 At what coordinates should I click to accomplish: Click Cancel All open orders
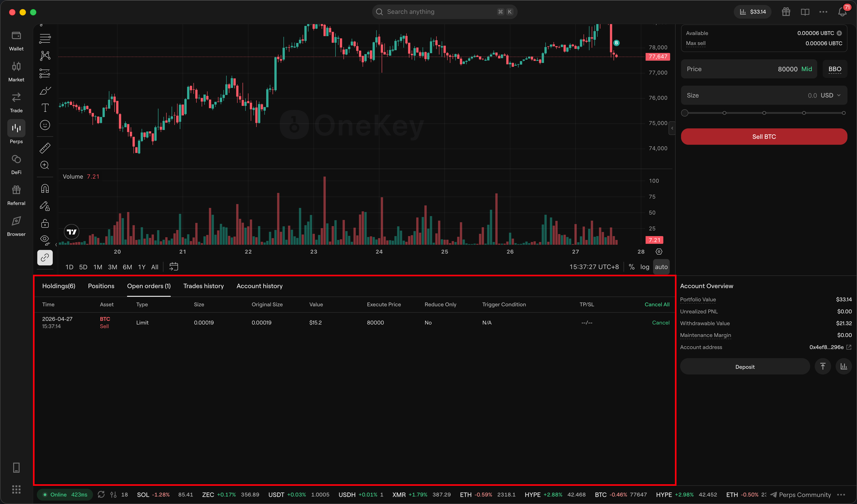[657, 304]
